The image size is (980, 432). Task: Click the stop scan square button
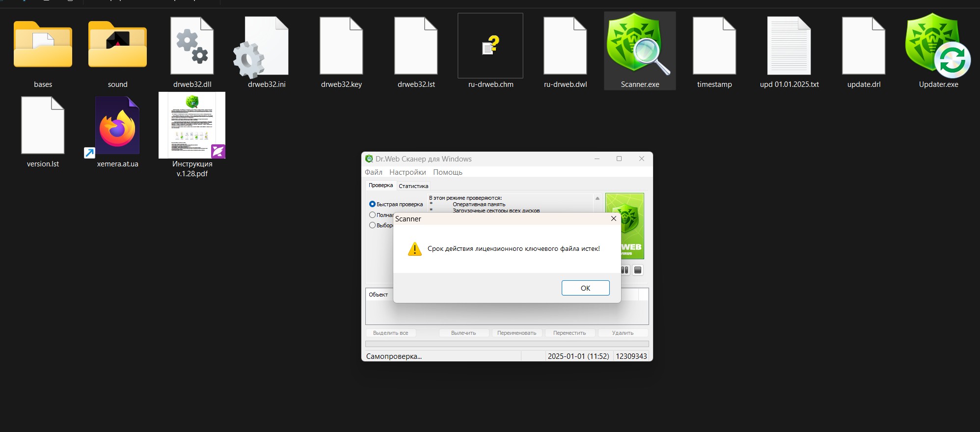pyautogui.click(x=637, y=270)
